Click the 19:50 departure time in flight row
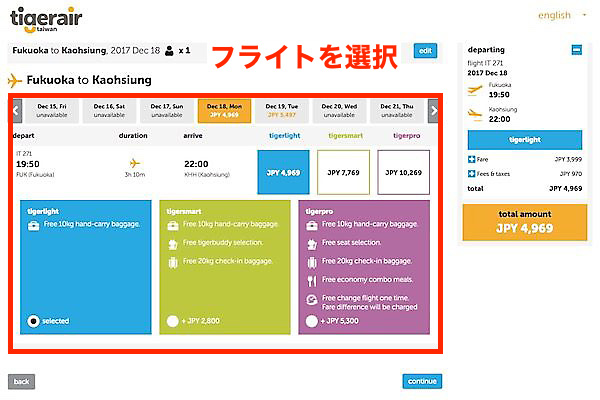 28,164
